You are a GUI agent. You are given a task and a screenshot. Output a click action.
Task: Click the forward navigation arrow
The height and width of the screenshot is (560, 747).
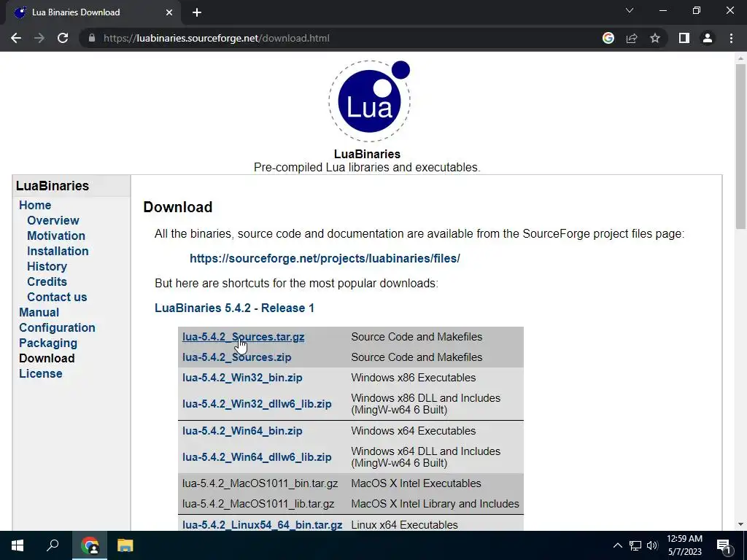pyautogui.click(x=39, y=38)
